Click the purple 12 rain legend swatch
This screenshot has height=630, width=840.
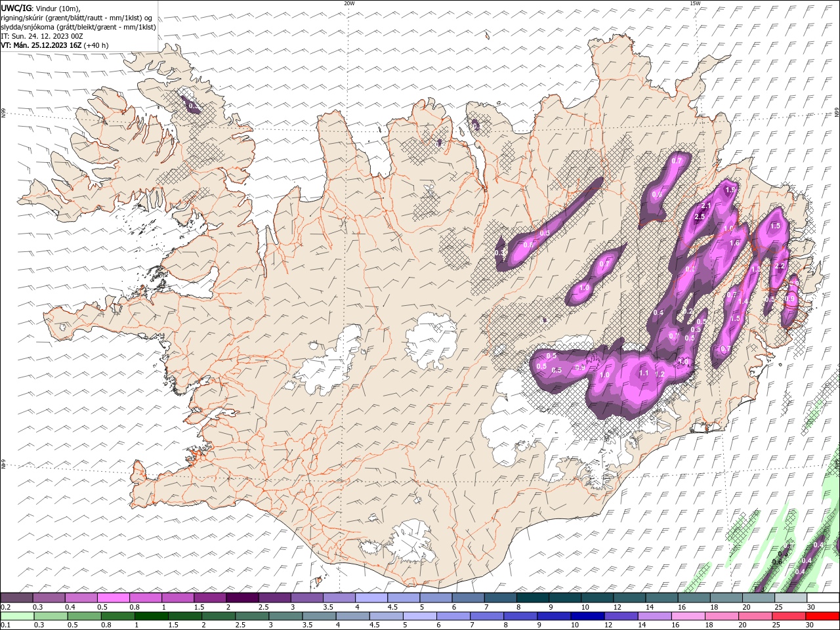click(x=620, y=616)
